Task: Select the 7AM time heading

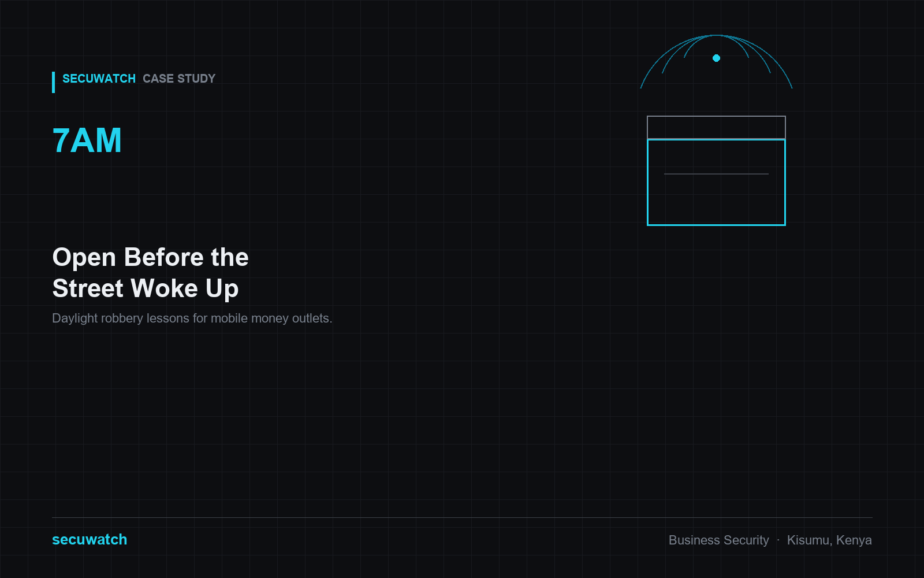Action: (87, 140)
